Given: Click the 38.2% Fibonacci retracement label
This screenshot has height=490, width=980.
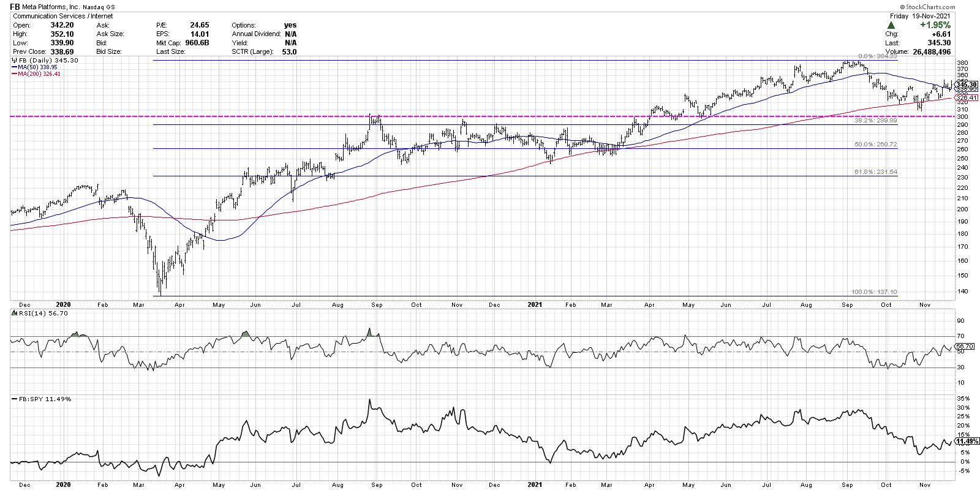Looking at the screenshot, I should (x=875, y=121).
